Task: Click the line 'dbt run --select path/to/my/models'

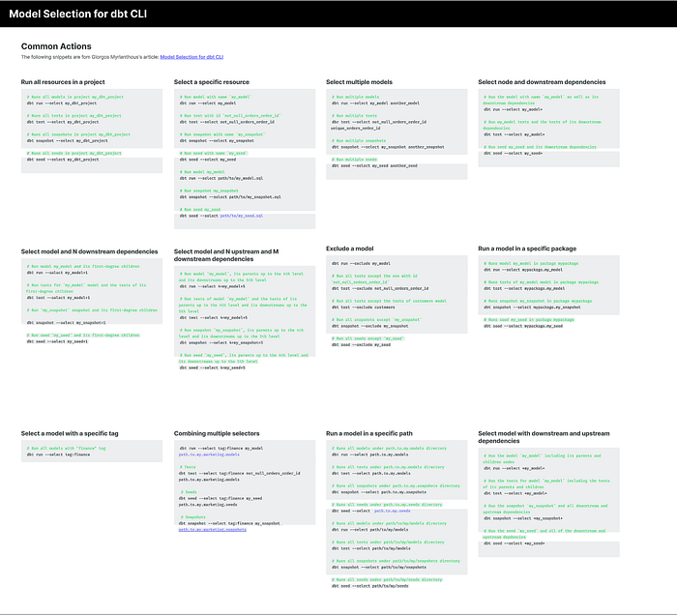Action: pyautogui.click(x=370, y=530)
